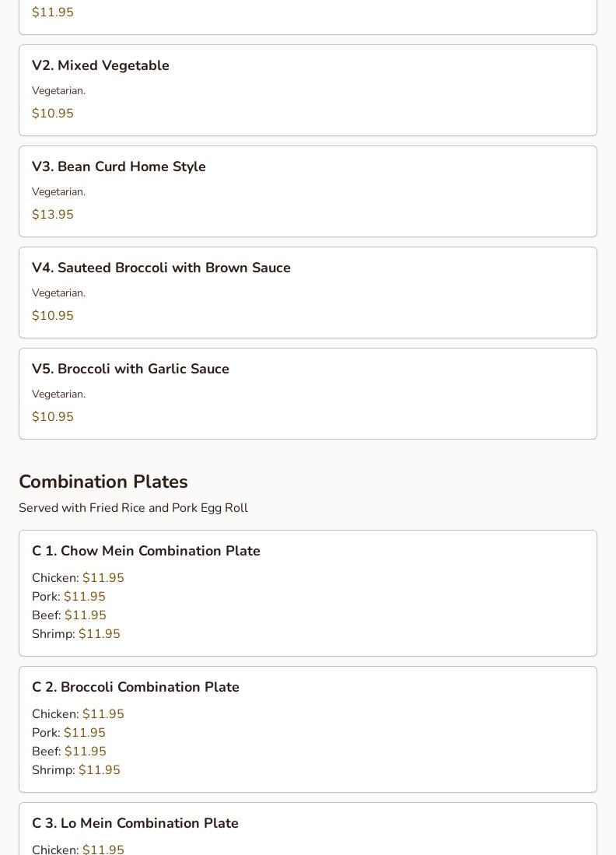
Task: Open C 3. Lo Mein Combination Plate
Action: click(135, 823)
